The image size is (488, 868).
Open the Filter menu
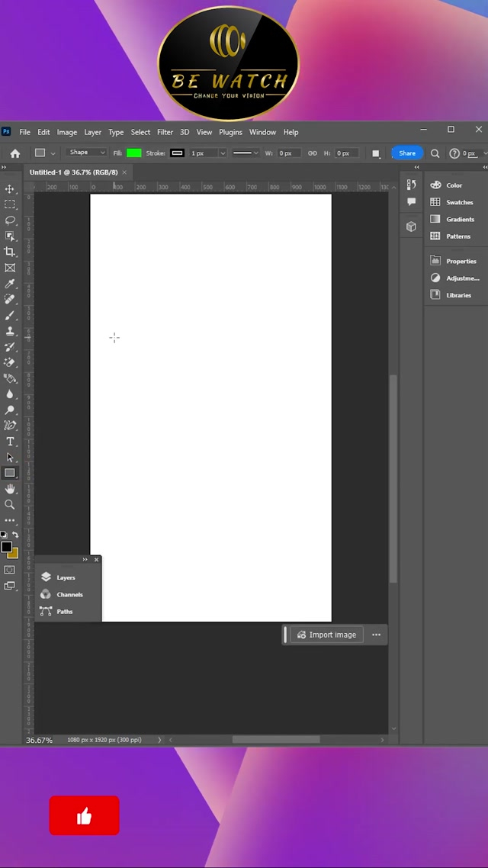165,132
